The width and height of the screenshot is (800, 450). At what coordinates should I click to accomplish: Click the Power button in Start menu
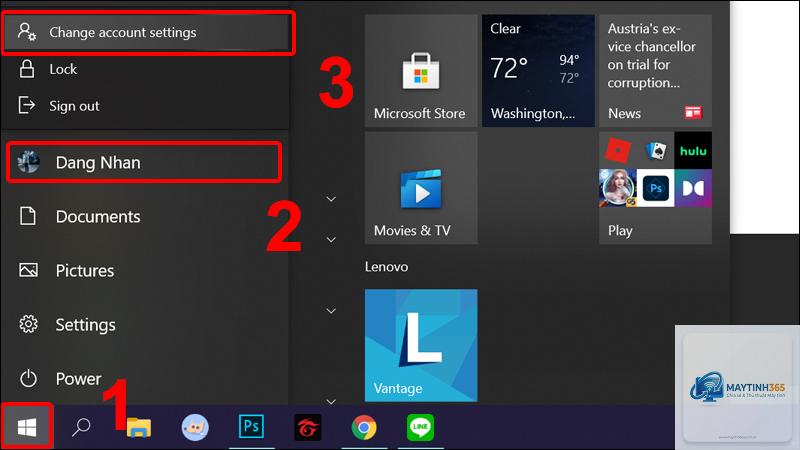(145, 379)
